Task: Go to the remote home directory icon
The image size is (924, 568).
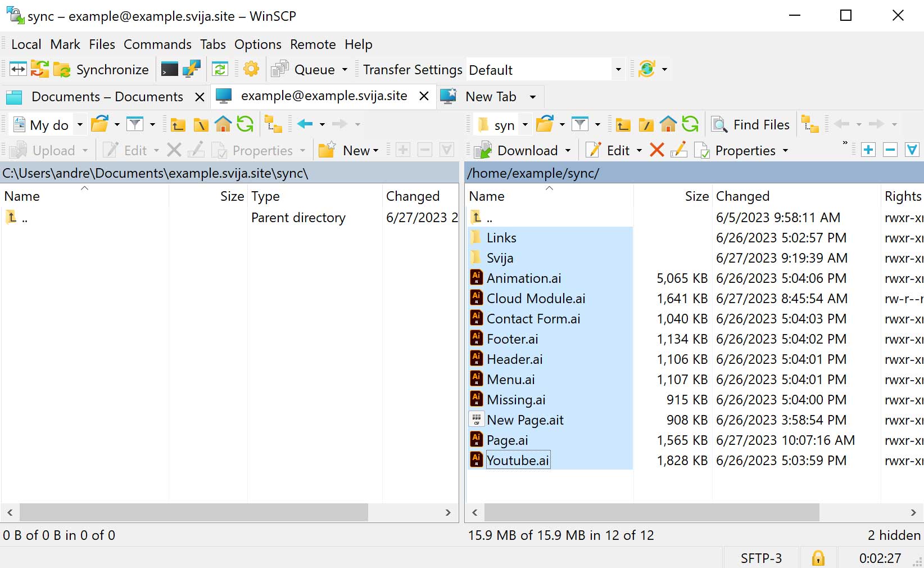Action: click(668, 124)
